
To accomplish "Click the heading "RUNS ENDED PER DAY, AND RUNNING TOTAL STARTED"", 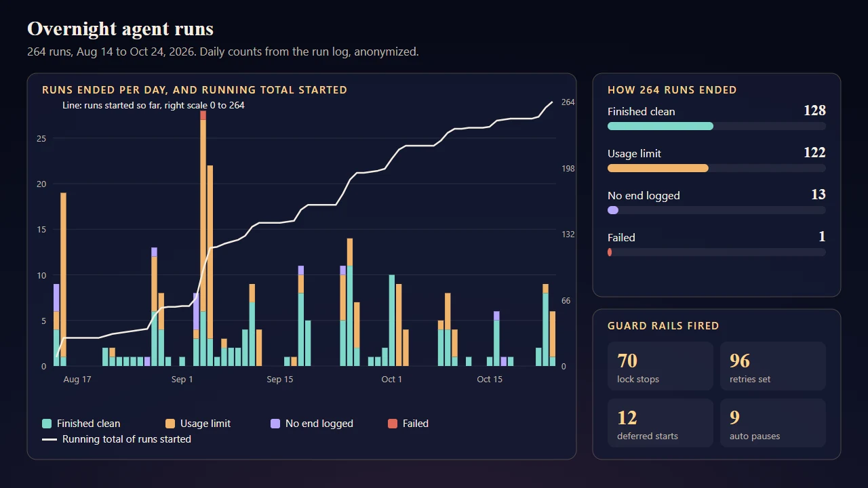I will coord(195,90).
